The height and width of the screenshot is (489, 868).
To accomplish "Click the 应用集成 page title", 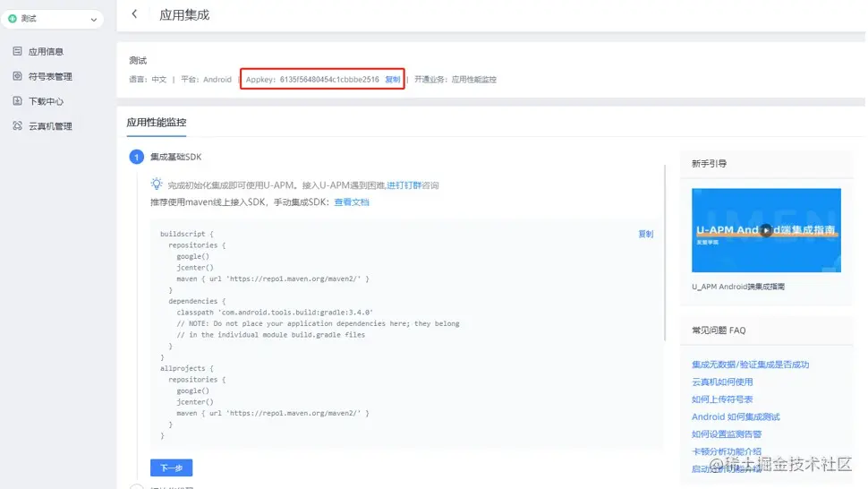I will pyautogui.click(x=184, y=15).
